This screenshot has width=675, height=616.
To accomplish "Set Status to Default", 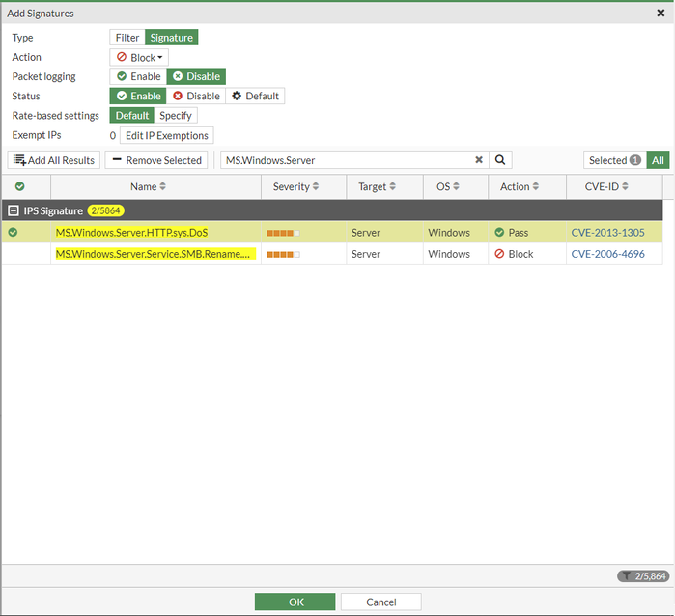I will tap(255, 96).
